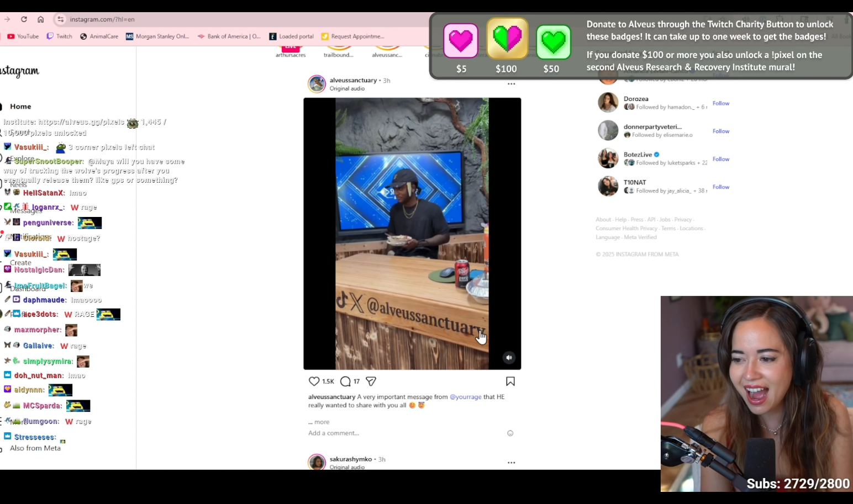The height and width of the screenshot is (504, 853).
Task: Play or pause the alveussanctuary video
Action: pyautogui.click(x=412, y=234)
